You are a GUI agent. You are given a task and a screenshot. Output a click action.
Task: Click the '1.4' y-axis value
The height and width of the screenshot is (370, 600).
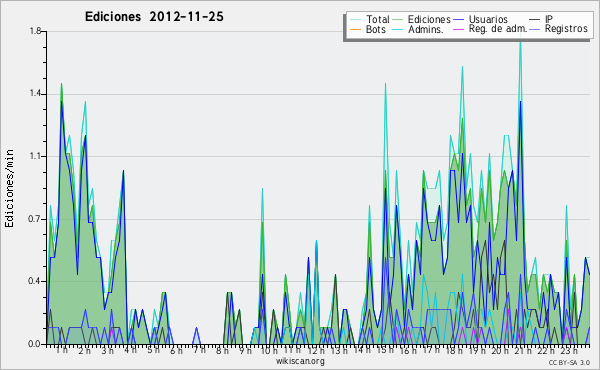pyautogui.click(x=35, y=94)
